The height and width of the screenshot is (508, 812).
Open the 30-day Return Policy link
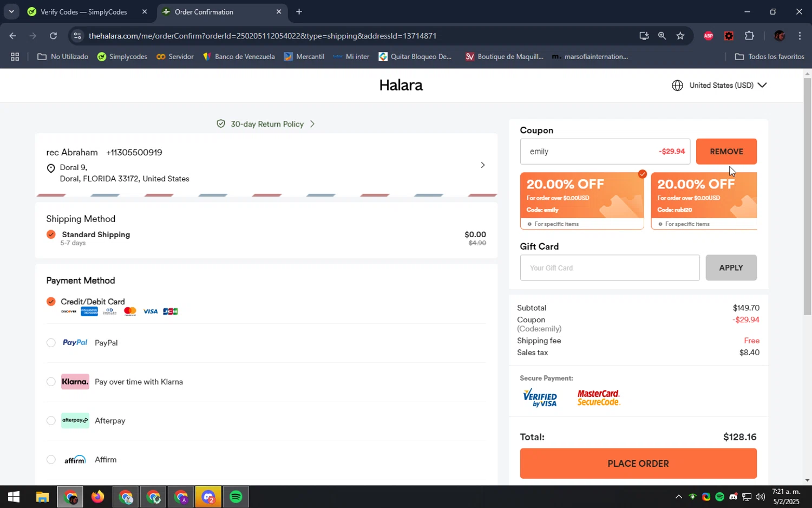(x=267, y=124)
